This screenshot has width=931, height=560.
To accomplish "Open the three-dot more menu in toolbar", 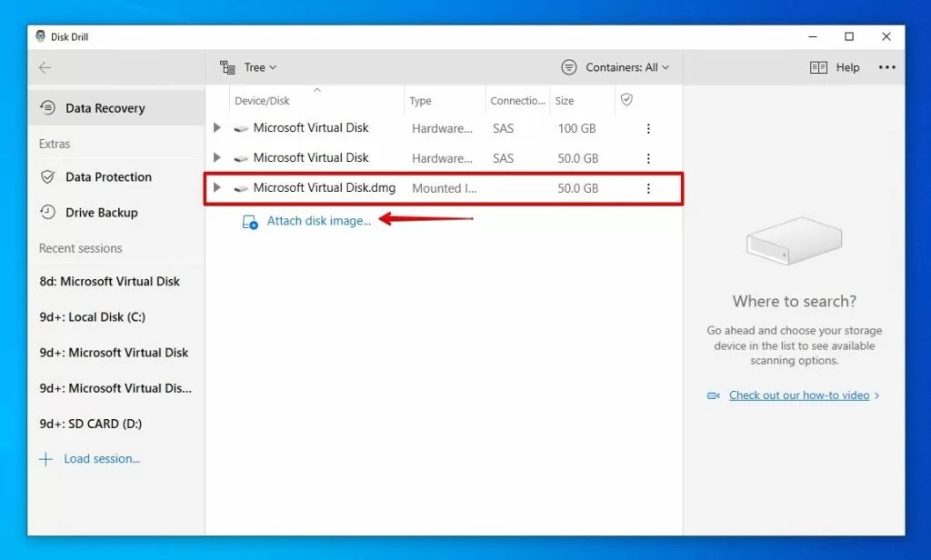I will point(887,67).
